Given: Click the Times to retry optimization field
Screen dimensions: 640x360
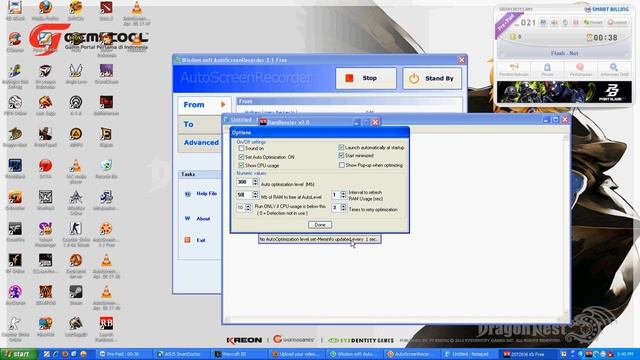Looking at the screenshot, I should click(336, 208).
